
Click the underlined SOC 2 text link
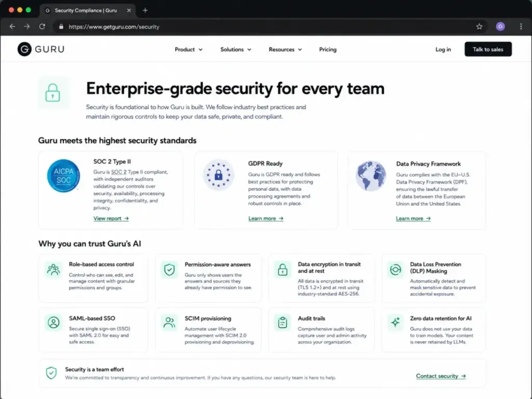pos(119,172)
